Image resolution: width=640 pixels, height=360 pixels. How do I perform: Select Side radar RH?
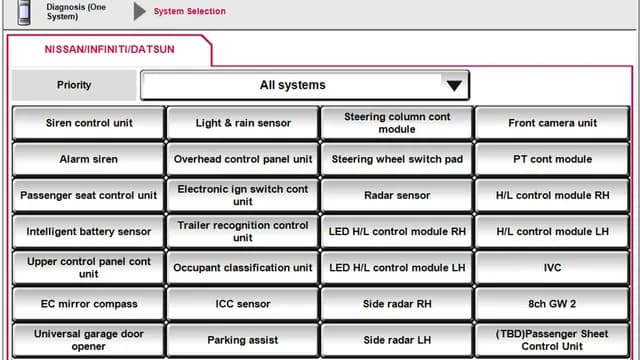point(397,304)
